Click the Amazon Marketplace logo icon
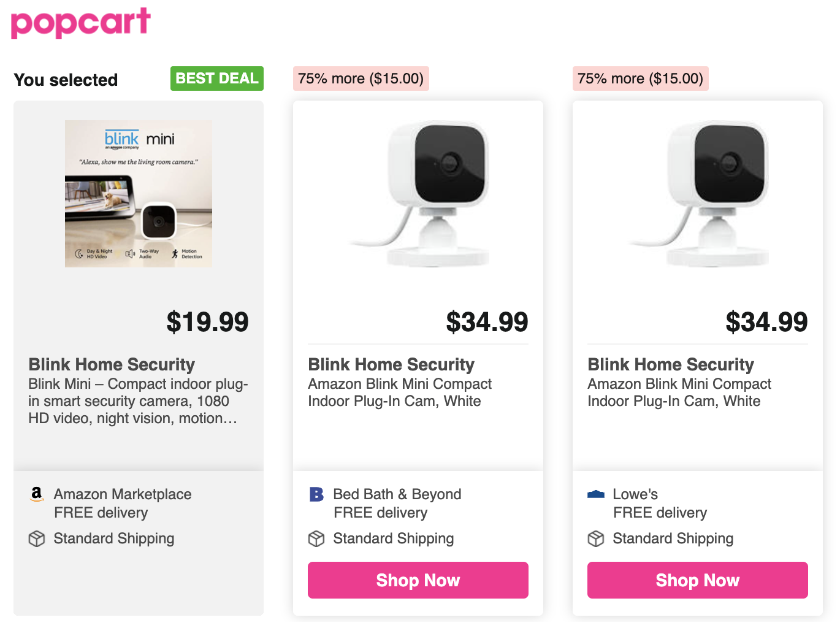 click(37, 494)
